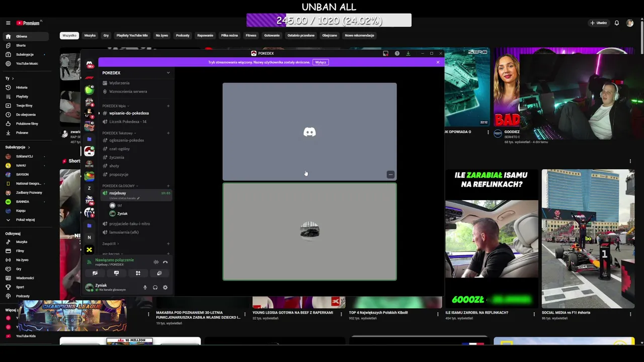Open Zyniak's video tile in voice call
644x362 pixels.
[x=309, y=231]
